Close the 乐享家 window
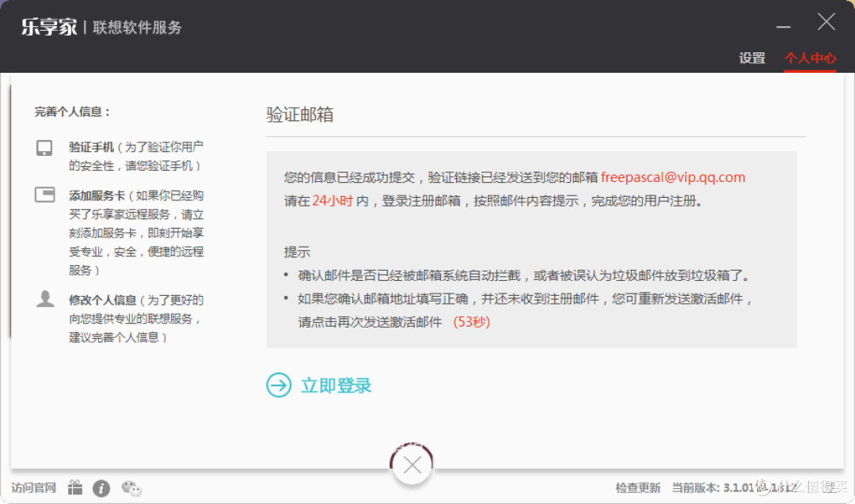Viewport: 855px width, 504px height. coord(826,22)
